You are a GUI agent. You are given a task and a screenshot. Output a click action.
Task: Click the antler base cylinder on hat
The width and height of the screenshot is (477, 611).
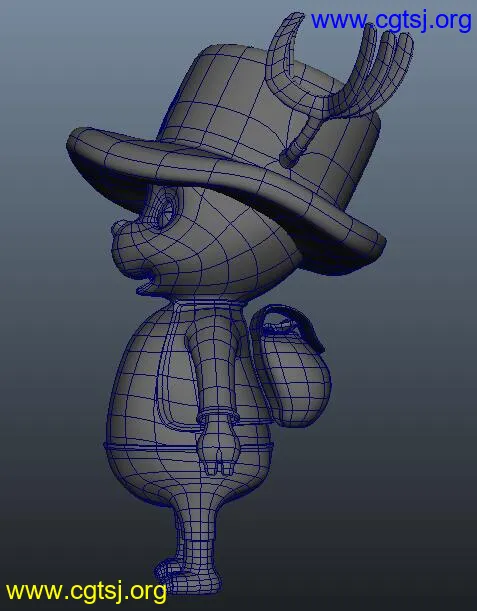pyautogui.click(x=299, y=142)
